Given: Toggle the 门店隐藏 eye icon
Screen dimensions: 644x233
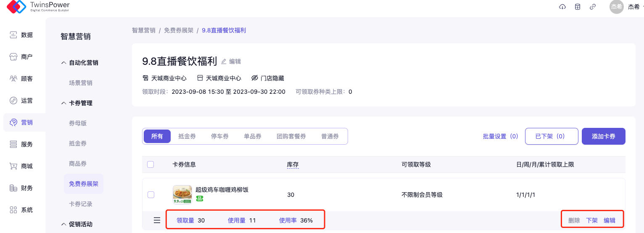Looking at the screenshot, I should pos(254,78).
